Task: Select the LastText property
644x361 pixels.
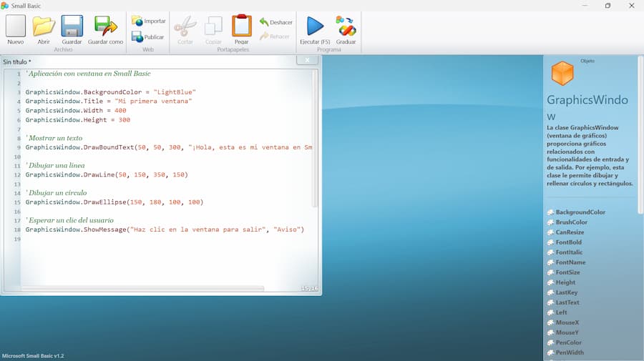Action: [567, 302]
